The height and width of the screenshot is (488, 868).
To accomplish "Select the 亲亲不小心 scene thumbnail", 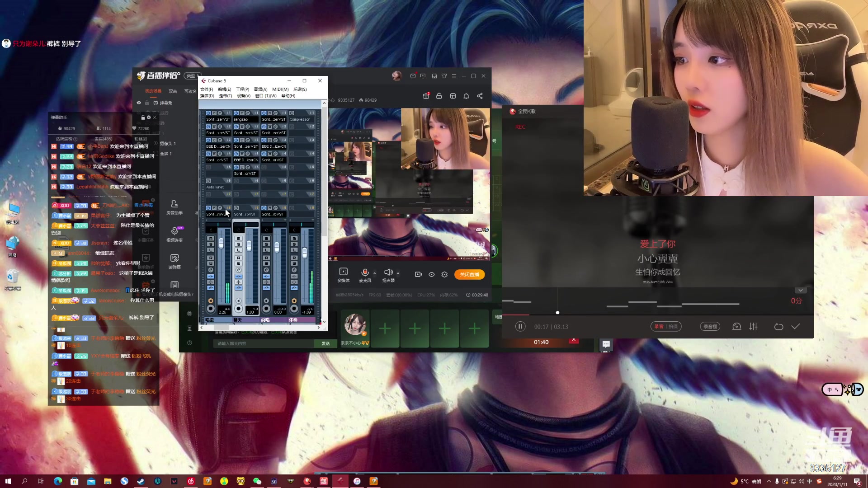I will coord(355,328).
